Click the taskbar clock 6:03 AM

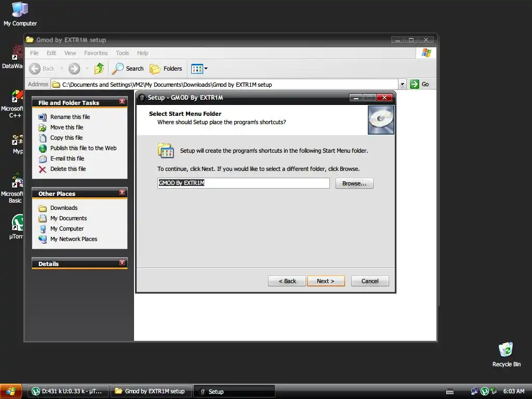[514, 391]
